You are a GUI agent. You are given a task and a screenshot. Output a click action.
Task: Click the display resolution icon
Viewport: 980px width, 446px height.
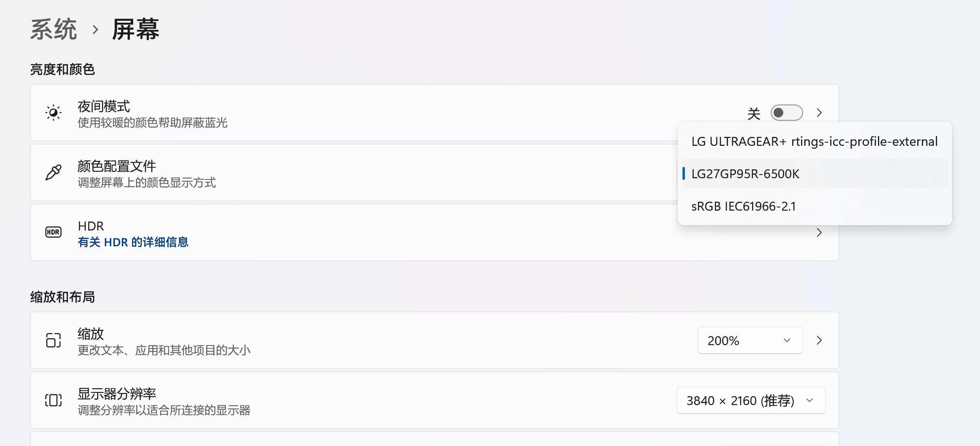53,400
